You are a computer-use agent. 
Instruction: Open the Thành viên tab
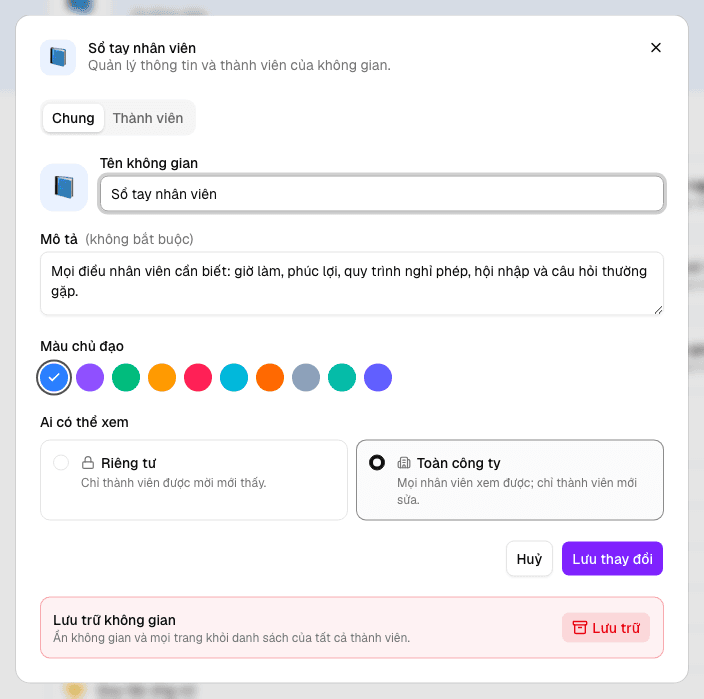click(148, 118)
